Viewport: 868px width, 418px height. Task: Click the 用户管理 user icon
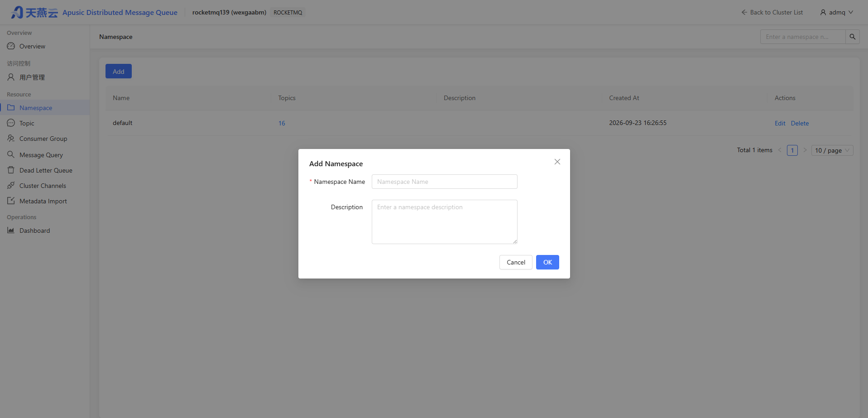pyautogui.click(x=11, y=77)
